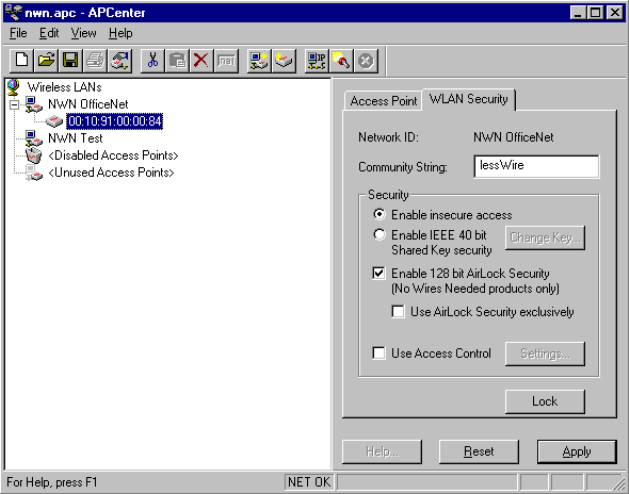Image resolution: width=629 pixels, height=494 pixels.
Task: Maximize the APCenter window
Action: (595, 13)
